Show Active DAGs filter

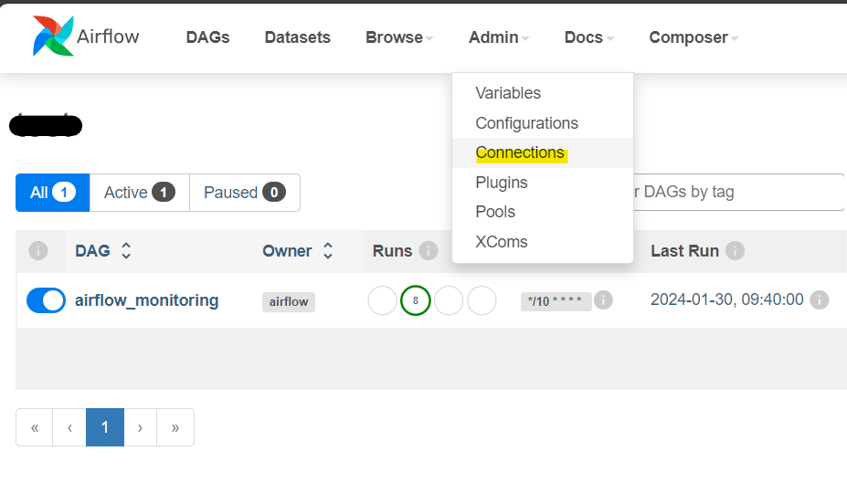[139, 193]
